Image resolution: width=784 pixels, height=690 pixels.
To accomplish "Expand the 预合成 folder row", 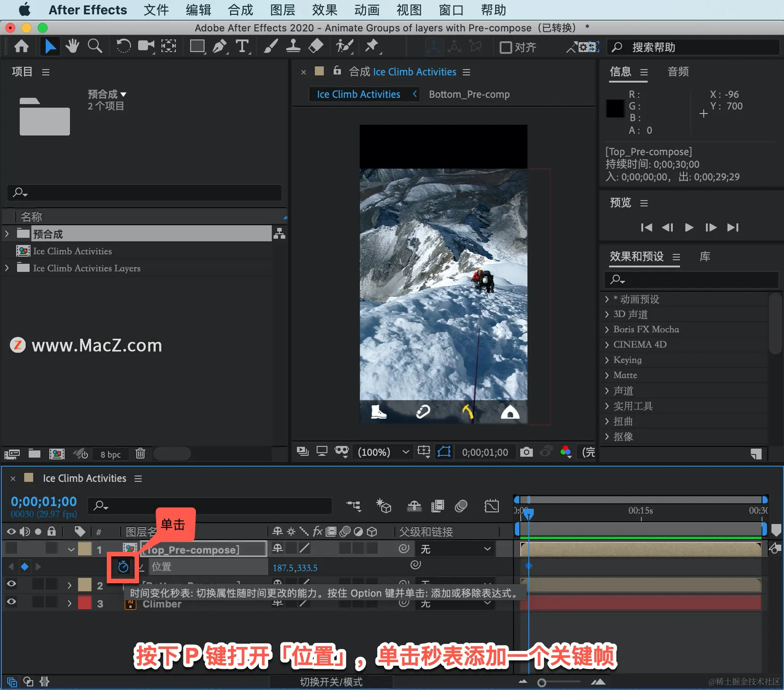I will (x=7, y=234).
